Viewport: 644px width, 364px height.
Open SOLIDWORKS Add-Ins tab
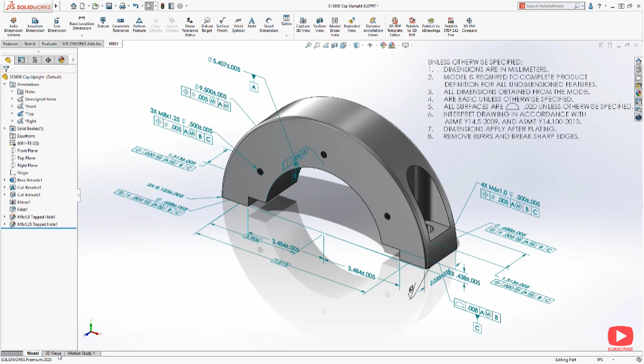[x=82, y=43]
